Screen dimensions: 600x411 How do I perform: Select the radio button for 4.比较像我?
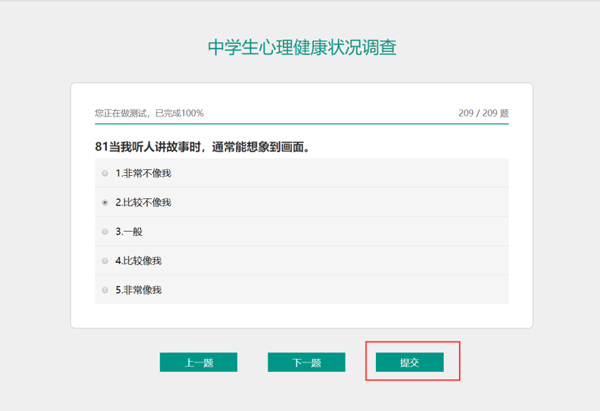105,260
